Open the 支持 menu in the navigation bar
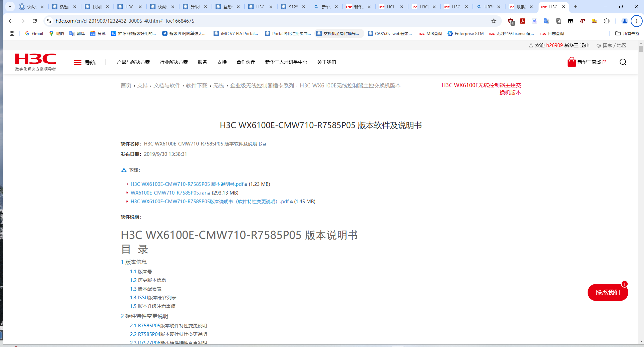This screenshot has width=644, height=347. 222,62
